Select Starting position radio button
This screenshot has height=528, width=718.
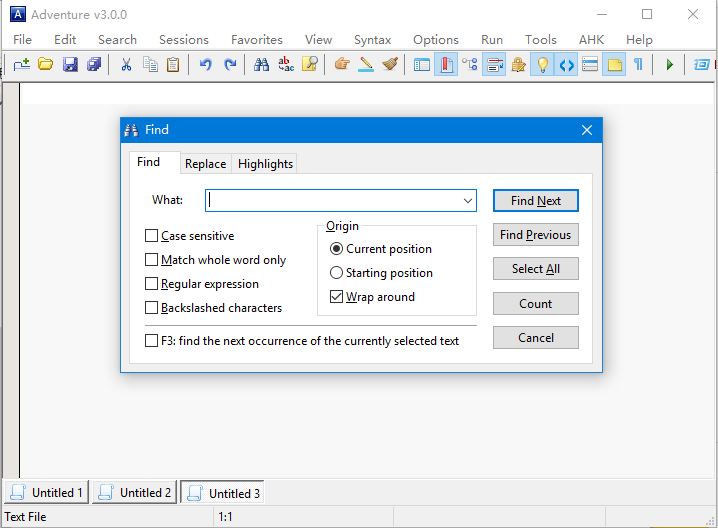point(337,273)
